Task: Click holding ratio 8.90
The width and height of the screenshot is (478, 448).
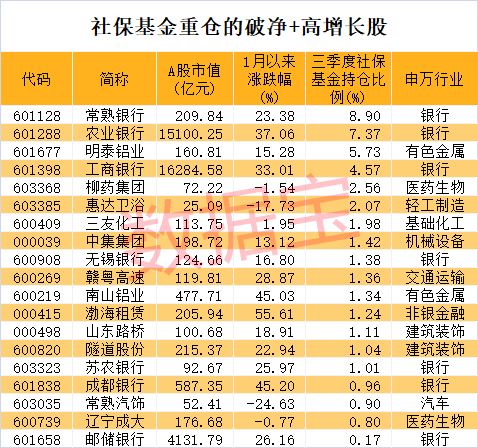Action: tap(365, 116)
